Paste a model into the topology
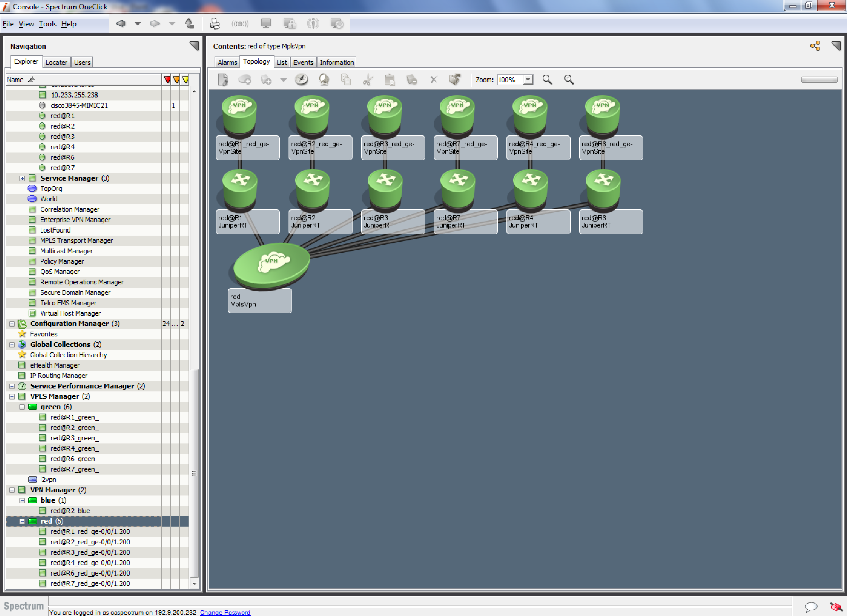 (390, 80)
